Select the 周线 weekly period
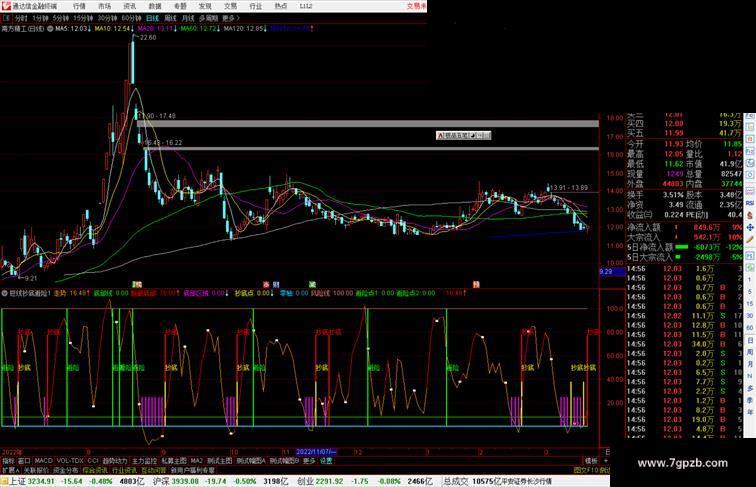 170,18
